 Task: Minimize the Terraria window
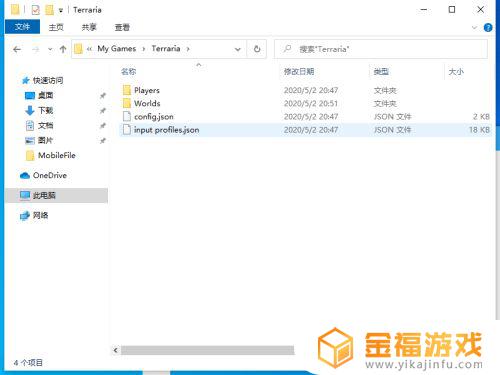[424, 10]
